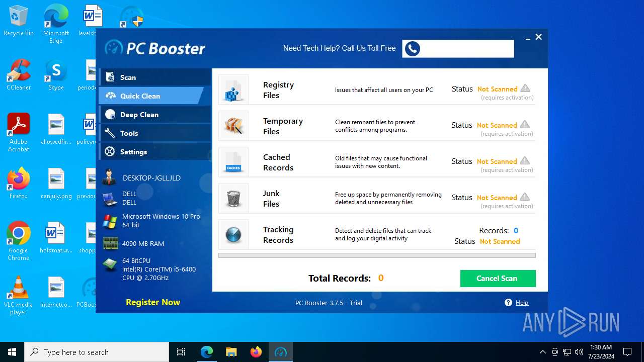Open the notification center

pyautogui.click(x=627, y=352)
